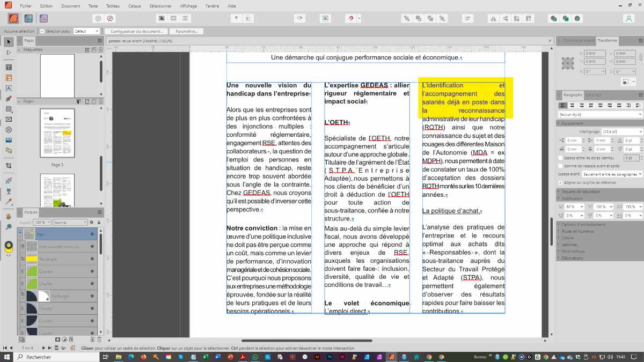Go to the first page navigation arrow
This screenshot has height=362, width=644.
click(5, 348)
